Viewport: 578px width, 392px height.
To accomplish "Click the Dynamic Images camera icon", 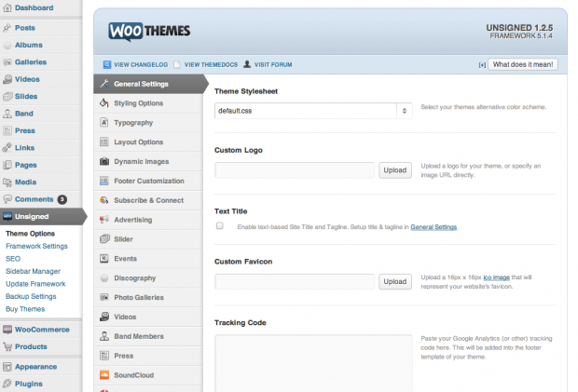I will [104, 161].
